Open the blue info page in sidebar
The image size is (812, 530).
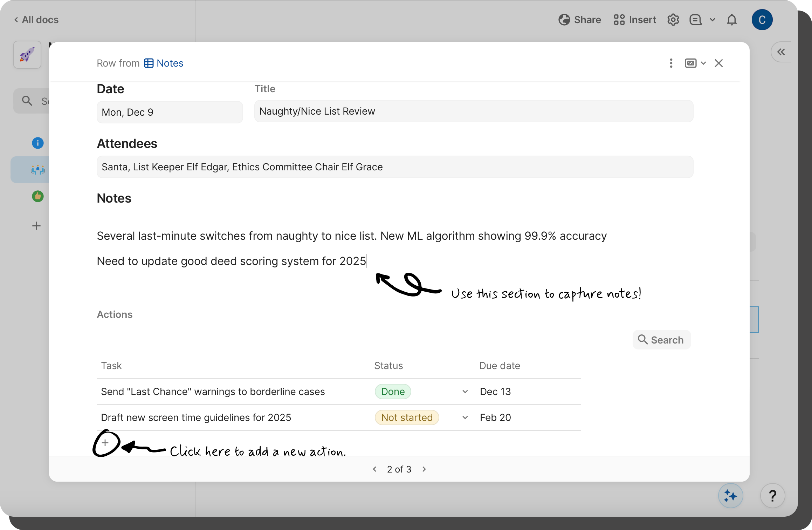pyautogui.click(x=38, y=143)
